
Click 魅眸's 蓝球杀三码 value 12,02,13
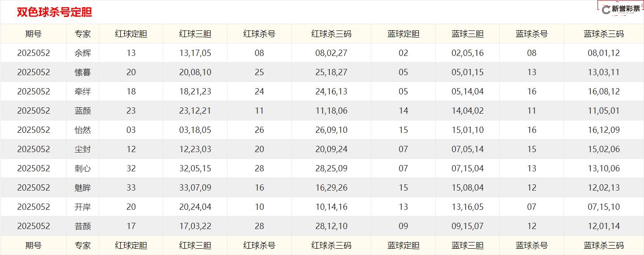click(604, 187)
